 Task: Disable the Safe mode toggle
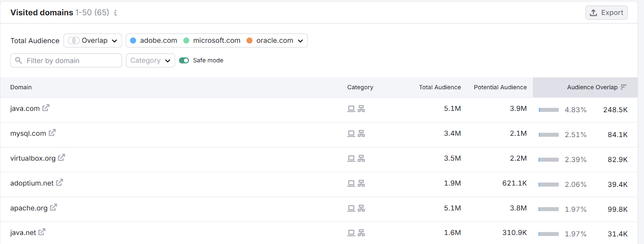(x=184, y=60)
